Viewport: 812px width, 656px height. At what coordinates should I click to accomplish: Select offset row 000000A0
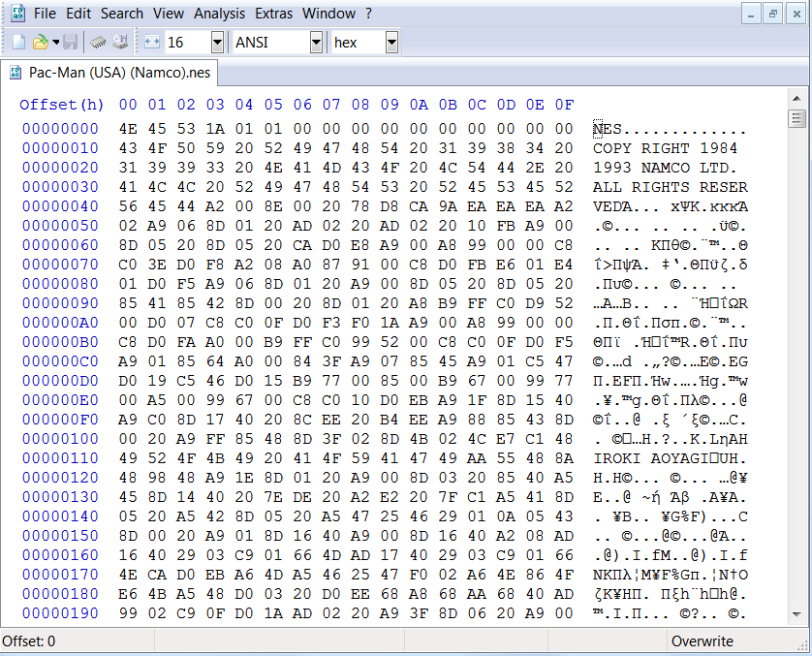pos(60,323)
